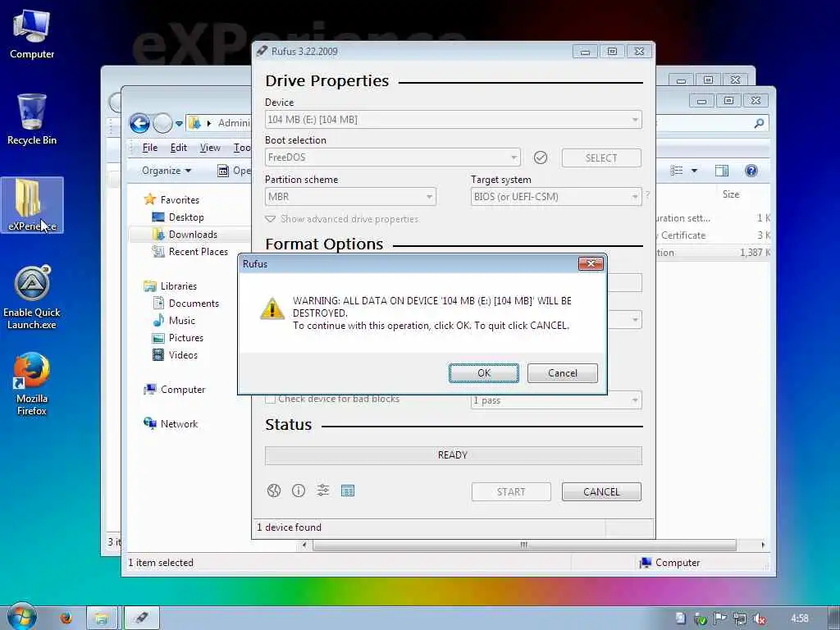Click the CANCEL button in Rufus main window

coord(601,492)
